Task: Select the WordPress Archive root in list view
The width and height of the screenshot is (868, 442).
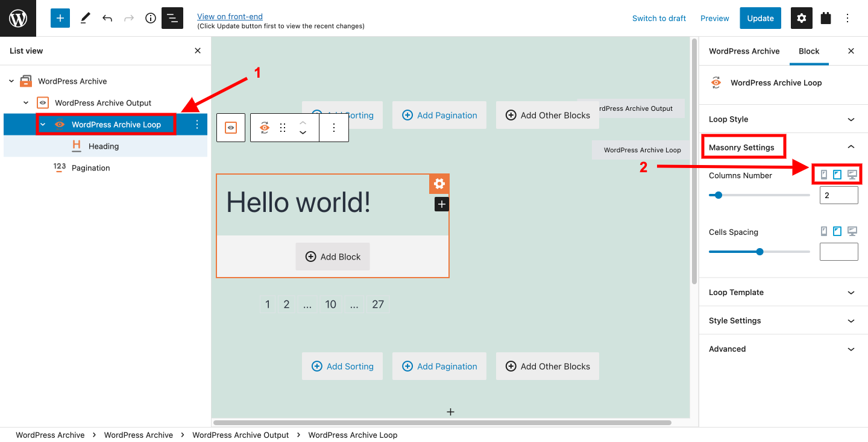Action: click(72, 81)
